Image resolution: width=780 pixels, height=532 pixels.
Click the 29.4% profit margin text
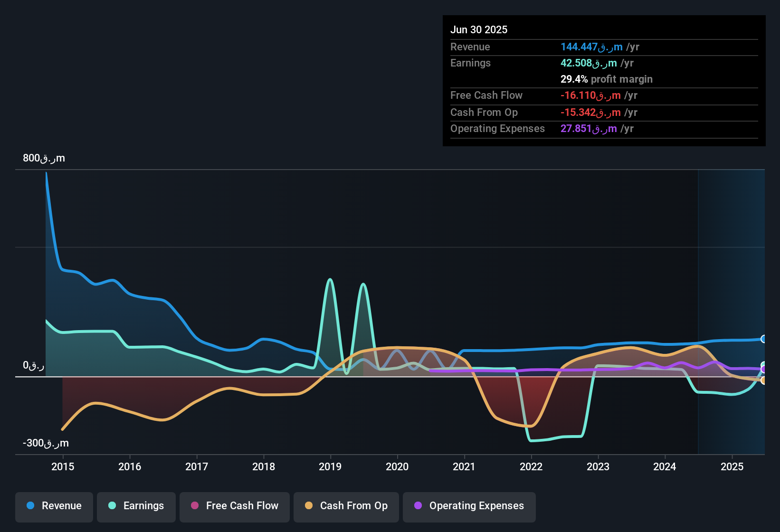pos(607,79)
